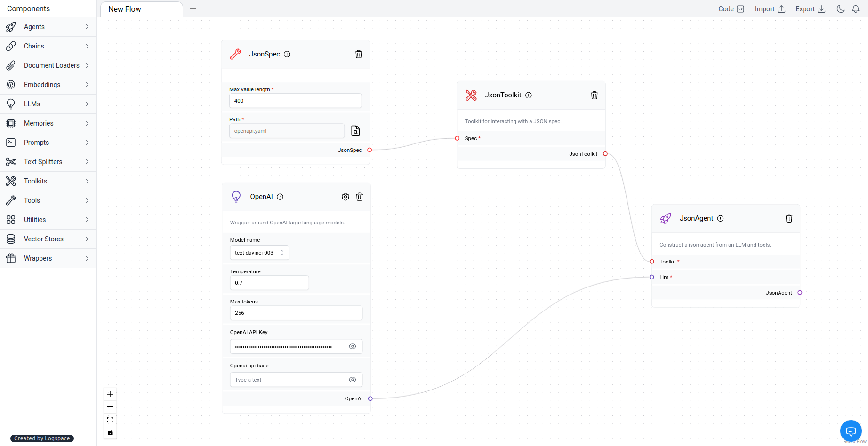Screen dimensions: 868x446
Task: Show info for JsonToolkit node
Action: [x=529, y=95]
